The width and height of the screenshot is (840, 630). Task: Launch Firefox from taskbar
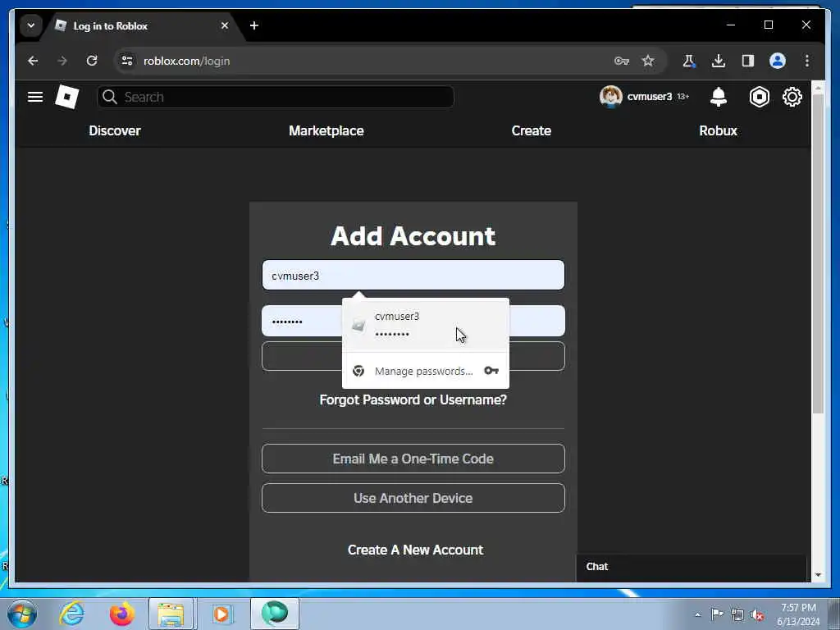coord(122,614)
